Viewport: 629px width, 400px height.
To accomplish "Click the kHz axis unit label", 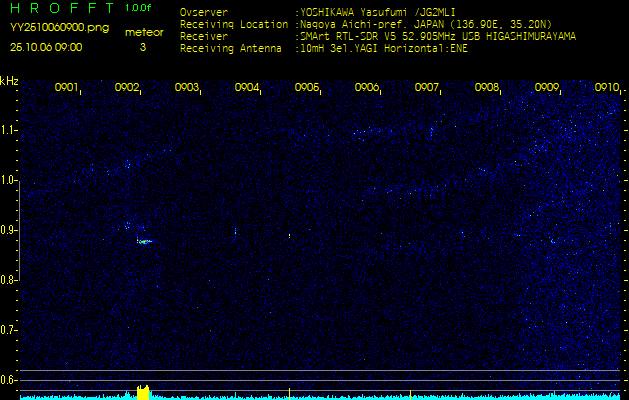I will click(9, 81).
